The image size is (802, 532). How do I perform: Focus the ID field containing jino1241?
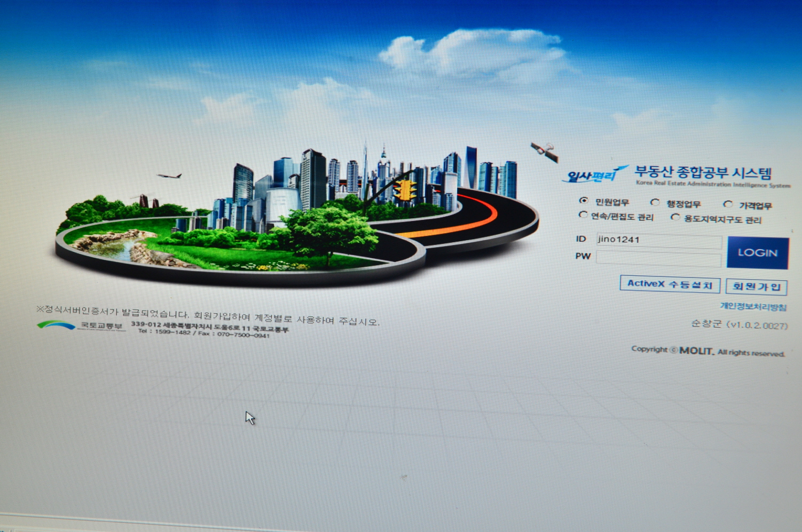(x=658, y=240)
